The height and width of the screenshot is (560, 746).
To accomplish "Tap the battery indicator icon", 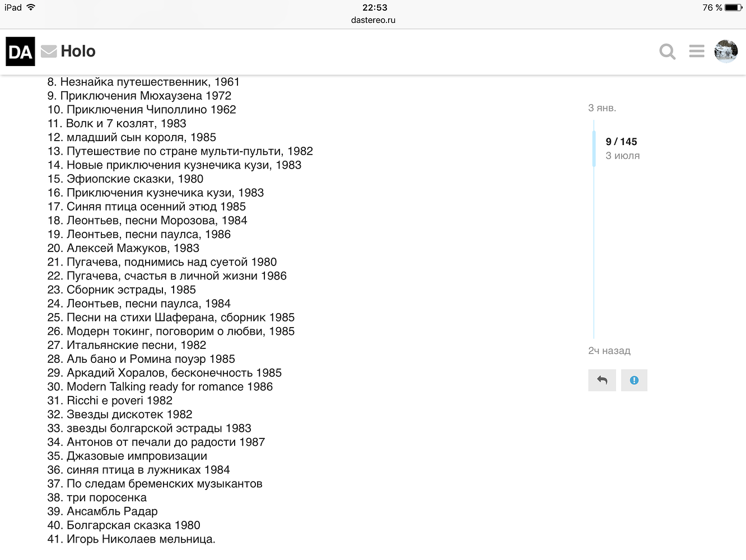I will coord(733,7).
